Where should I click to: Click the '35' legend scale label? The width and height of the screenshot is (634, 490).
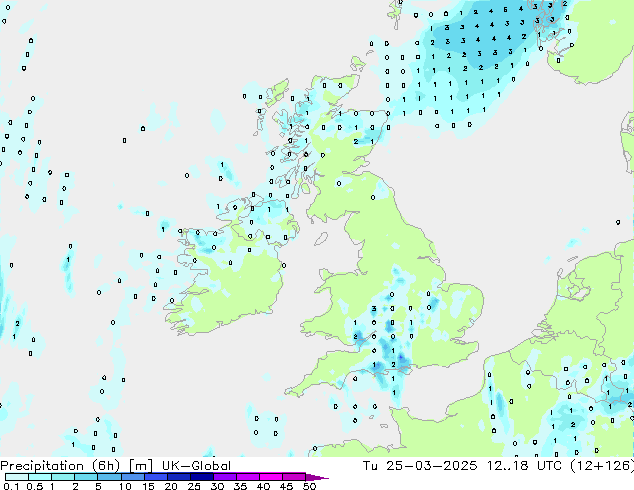240,486
